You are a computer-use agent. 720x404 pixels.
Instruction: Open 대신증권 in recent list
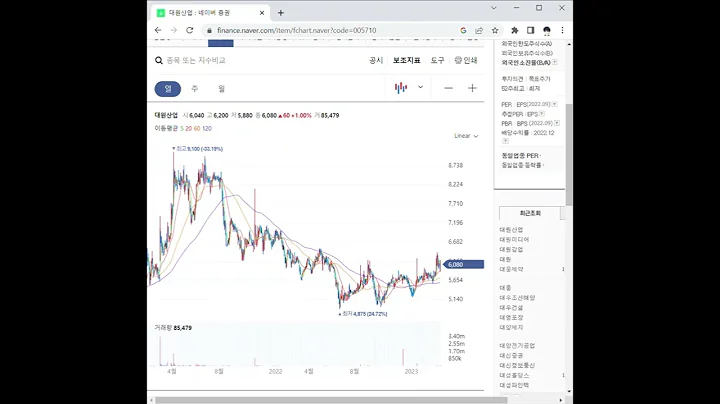pyautogui.click(x=511, y=356)
